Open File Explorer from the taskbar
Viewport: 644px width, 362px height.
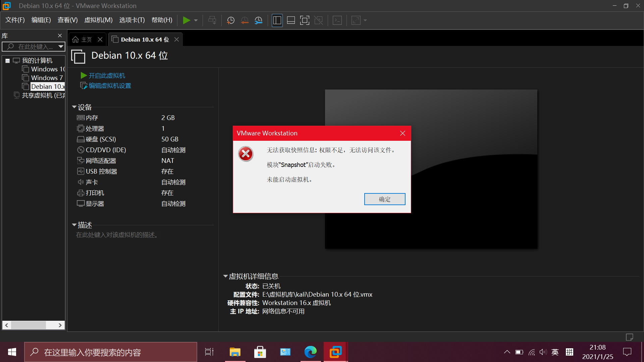[x=235, y=352]
